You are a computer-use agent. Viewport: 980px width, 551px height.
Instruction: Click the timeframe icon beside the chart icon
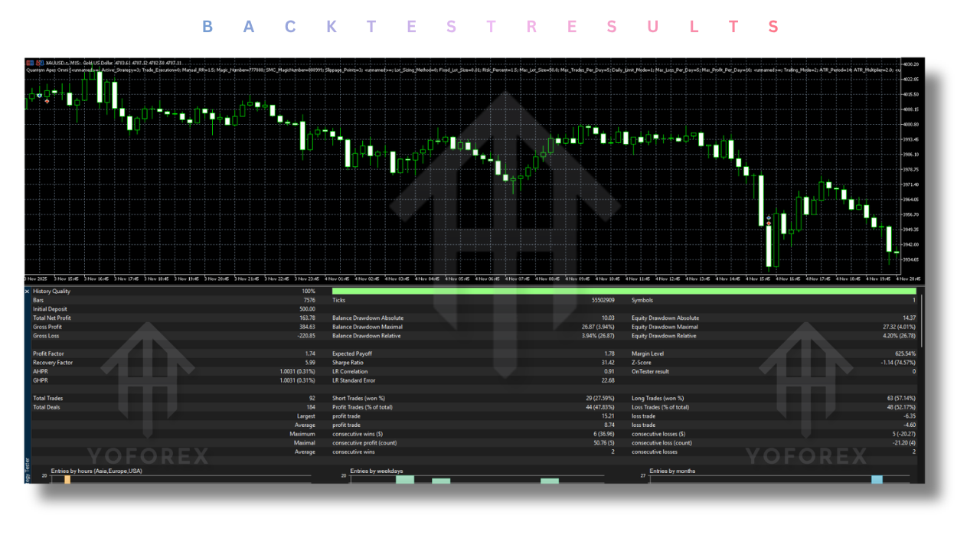click(39, 64)
